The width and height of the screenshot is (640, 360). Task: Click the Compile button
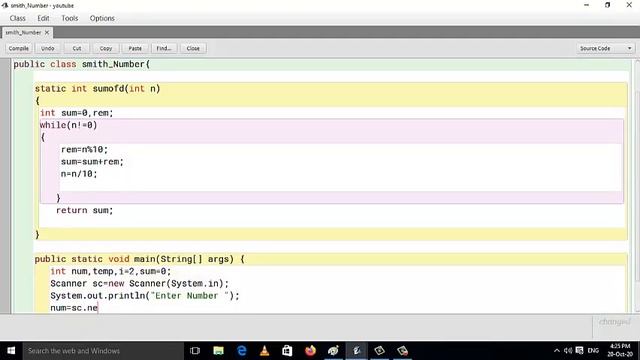pos(19,48)
